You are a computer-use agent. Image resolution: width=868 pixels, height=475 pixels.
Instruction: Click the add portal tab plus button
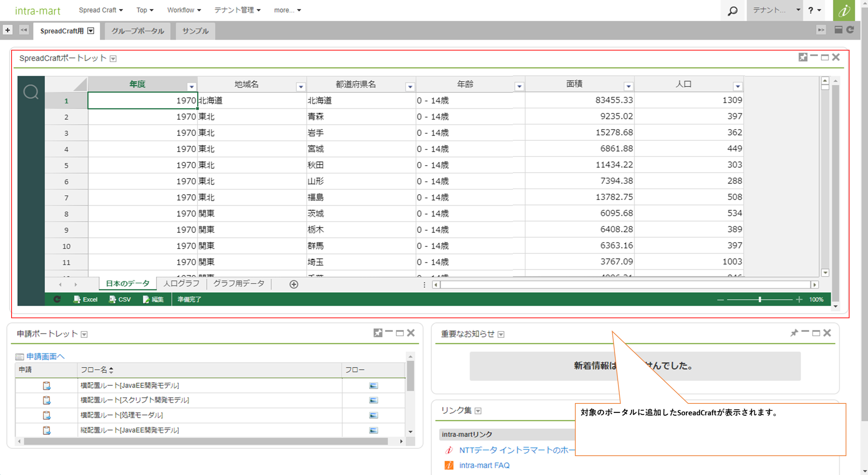click(7, 30)
